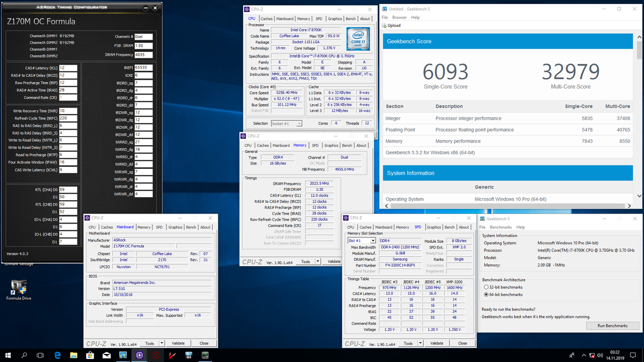This screenshot has width=644, height=362.
Task: Click scroll-down arrow in Geekbench results window
Action: (639, 196)
